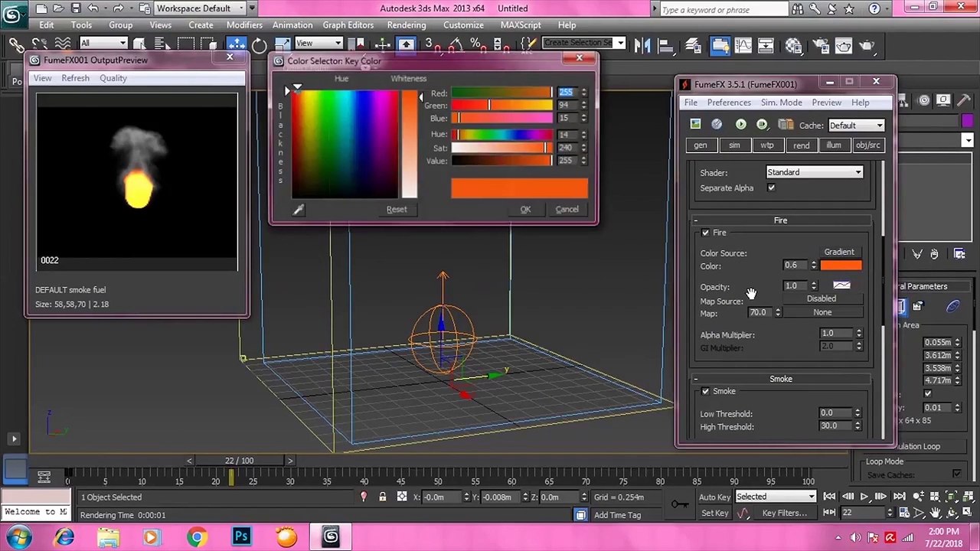Image resolution: width=980 pixels, height=551 pixels.
Task: Open Photoshop from the taskbar
Action: tap(241, 536)
